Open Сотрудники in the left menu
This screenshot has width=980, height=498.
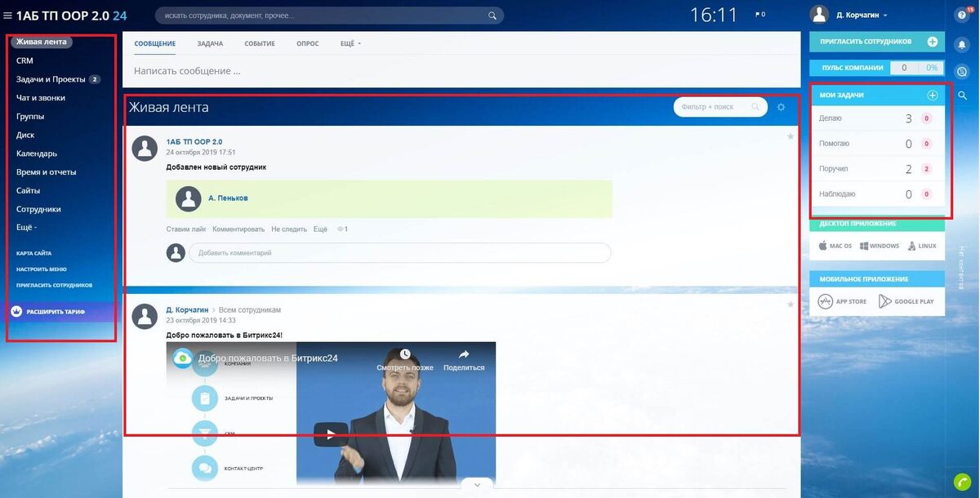38,209
